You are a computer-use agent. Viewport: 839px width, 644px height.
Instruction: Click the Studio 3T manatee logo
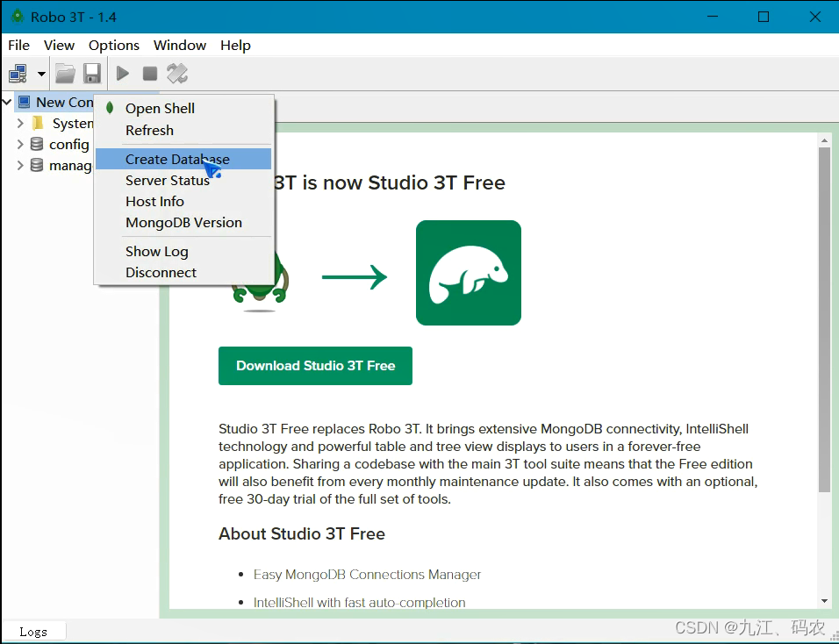pos(468,273)
